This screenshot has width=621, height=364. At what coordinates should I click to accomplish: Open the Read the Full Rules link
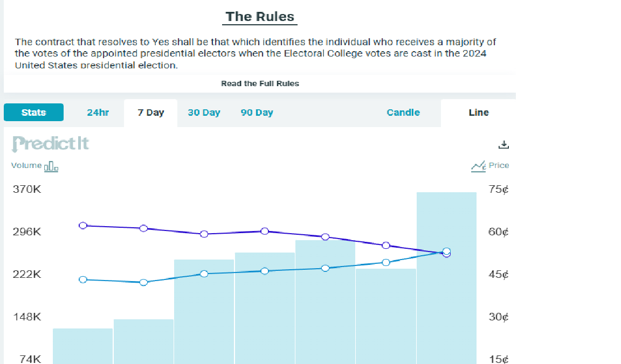[x=260, y=83]
